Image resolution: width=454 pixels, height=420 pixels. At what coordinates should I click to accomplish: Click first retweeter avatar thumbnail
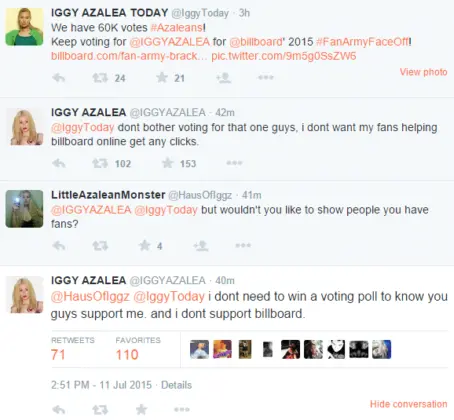click(199, 349)
